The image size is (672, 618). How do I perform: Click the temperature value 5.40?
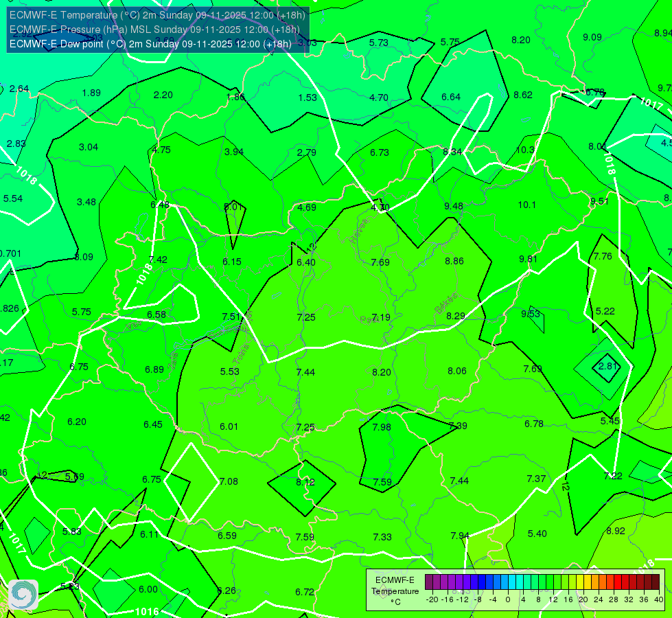(x=537, y=534)
